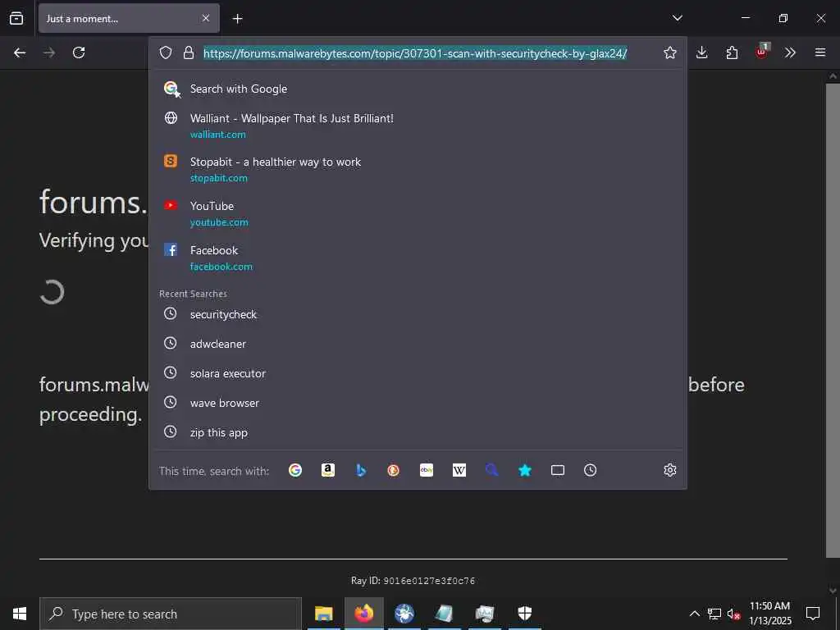Search this time with Google icon
Image resolution: width=840 pixels, height=630 pixels.
[295, 470]
